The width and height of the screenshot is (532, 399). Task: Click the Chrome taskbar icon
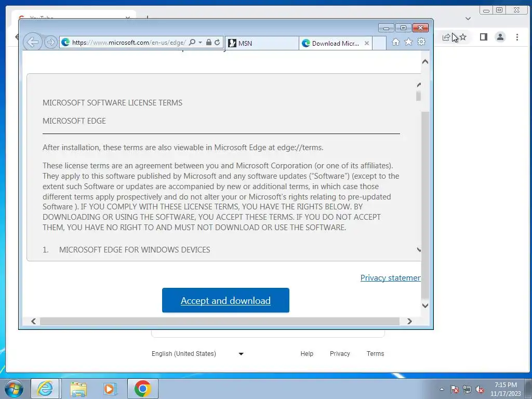[142, 389]
